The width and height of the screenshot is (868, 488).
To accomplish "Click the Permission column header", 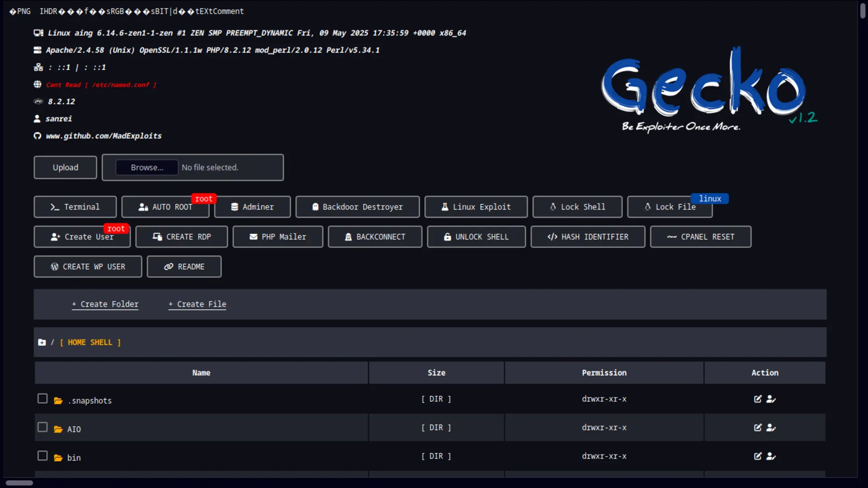I will (604, 373).
